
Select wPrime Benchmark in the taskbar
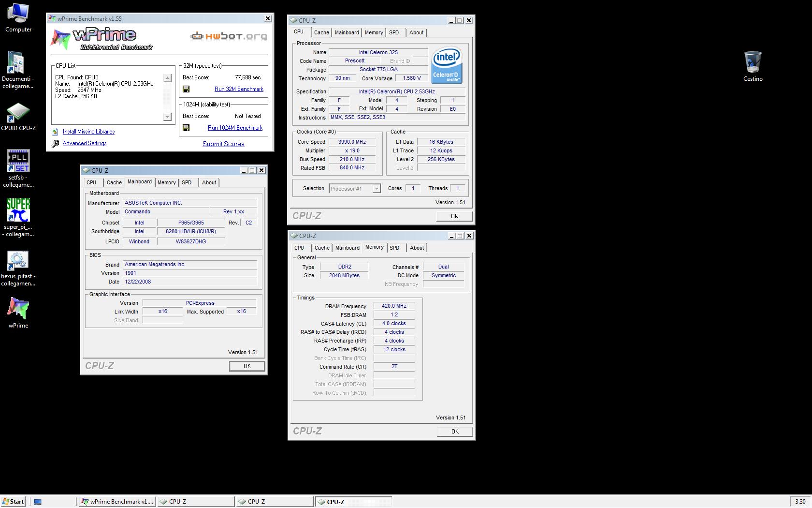coord(117,502)
